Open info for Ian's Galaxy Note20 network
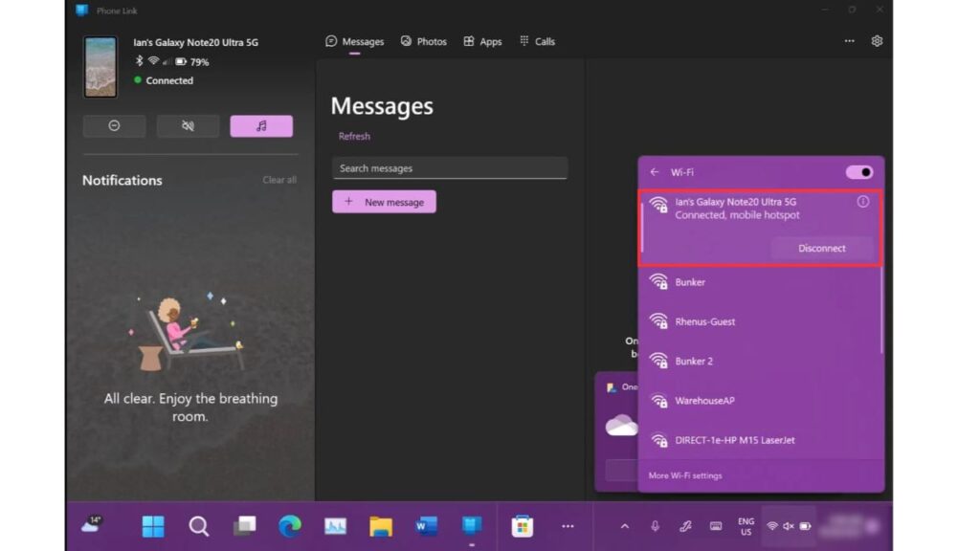This screenshot has height=551, width=980. [x=862, y=202]
